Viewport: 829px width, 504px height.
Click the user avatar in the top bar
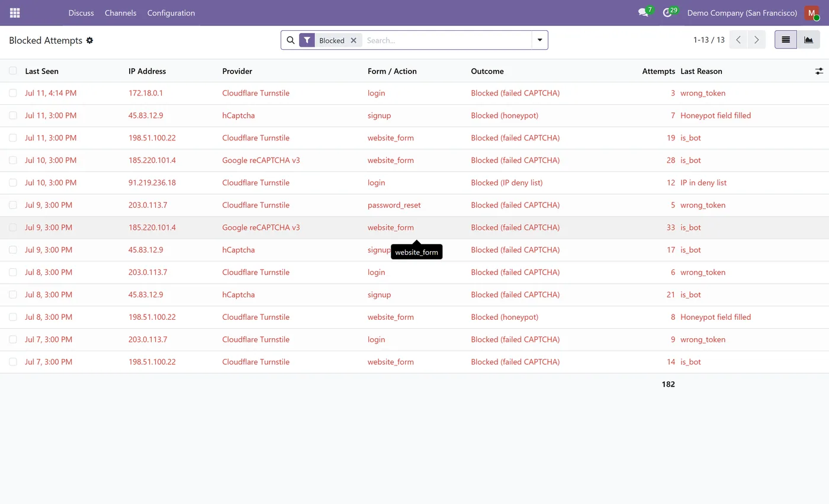coord(812,13)
